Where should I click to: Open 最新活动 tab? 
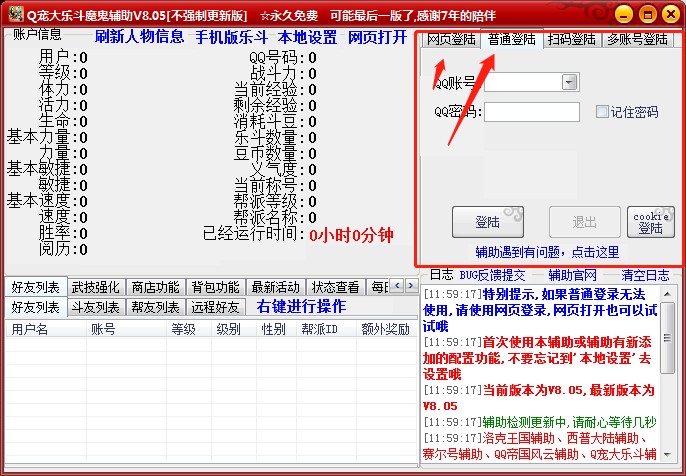276,287
